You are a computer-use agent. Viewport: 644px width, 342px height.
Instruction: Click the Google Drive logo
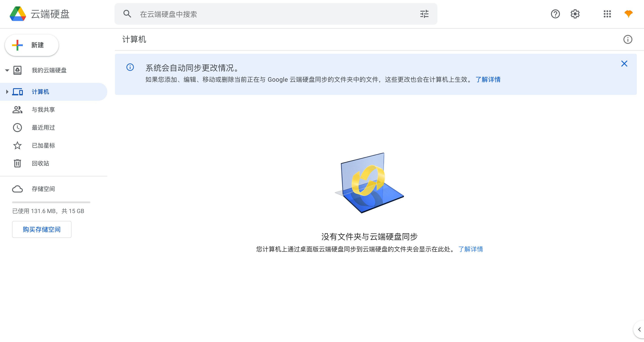pos(18,14)
